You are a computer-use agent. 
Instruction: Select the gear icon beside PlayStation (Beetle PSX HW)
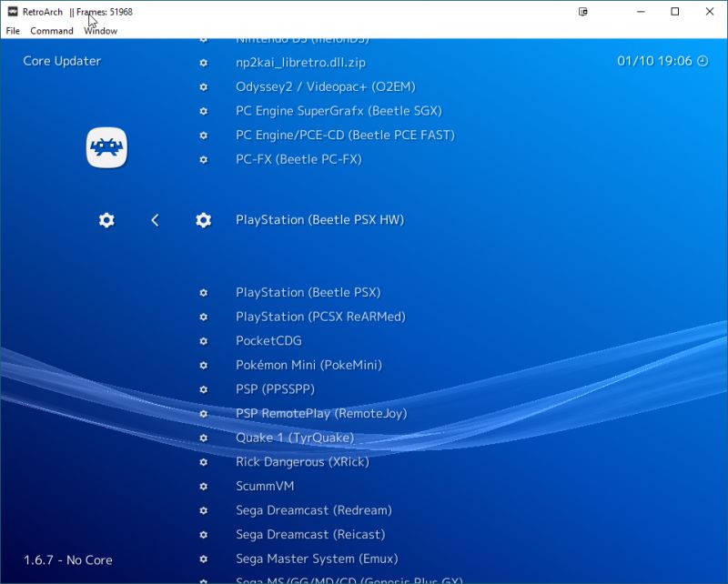[203, 220]
